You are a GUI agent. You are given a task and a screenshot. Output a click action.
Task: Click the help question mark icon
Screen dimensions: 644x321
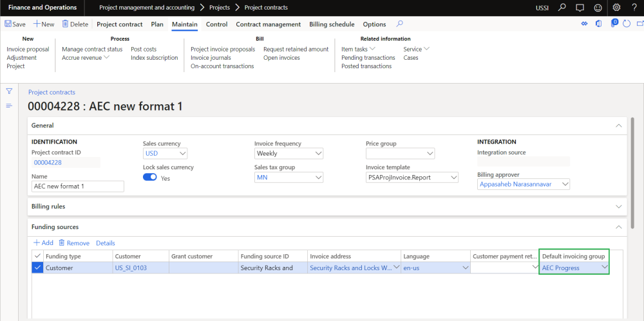[634, 8]
